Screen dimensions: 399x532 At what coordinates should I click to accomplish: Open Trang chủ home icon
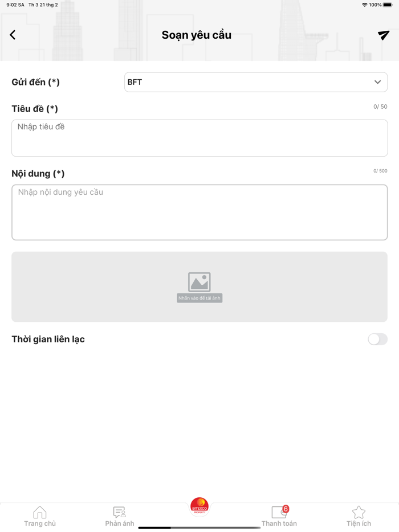click(x=40, y=512)
